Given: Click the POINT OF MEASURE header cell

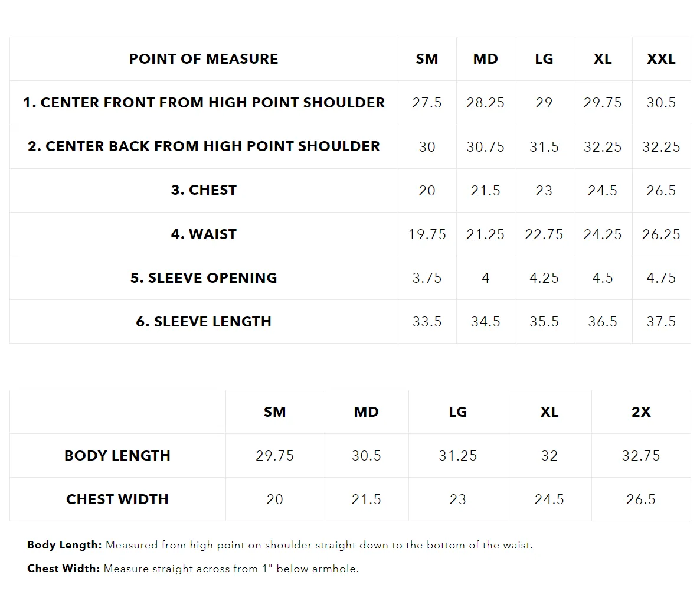Looking at the screenshot, I should click(204, 59).
